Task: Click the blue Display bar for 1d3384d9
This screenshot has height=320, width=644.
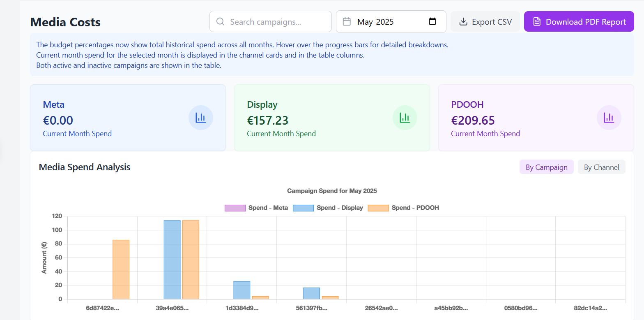Action: coord(242,290)
